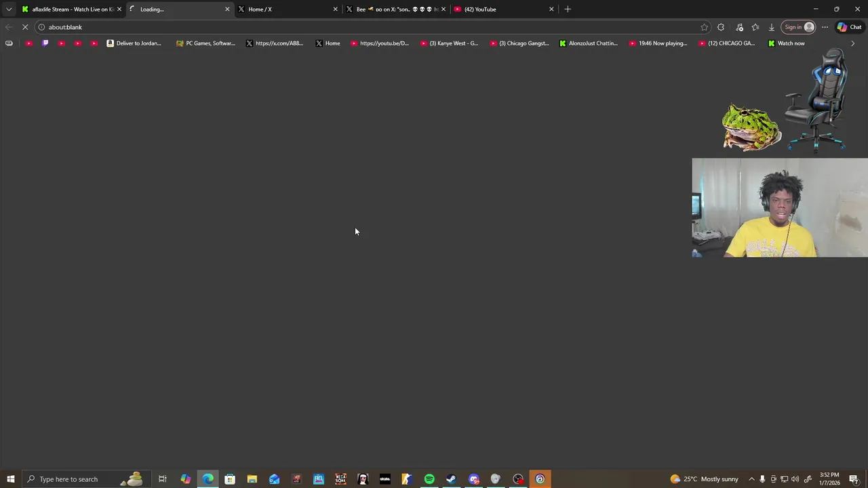
Task: Stop loading the page with X button
Action: 25,27
